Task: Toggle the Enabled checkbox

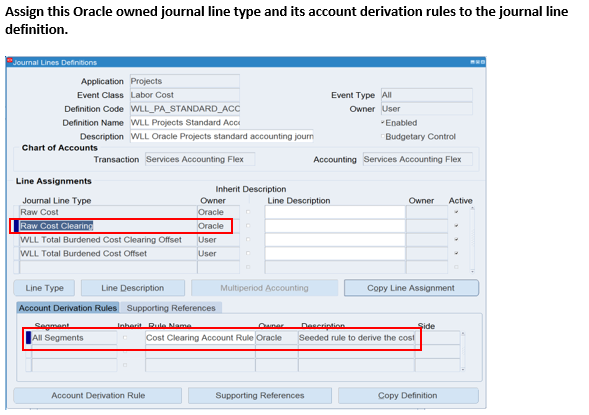Action: tap(383, 122)
